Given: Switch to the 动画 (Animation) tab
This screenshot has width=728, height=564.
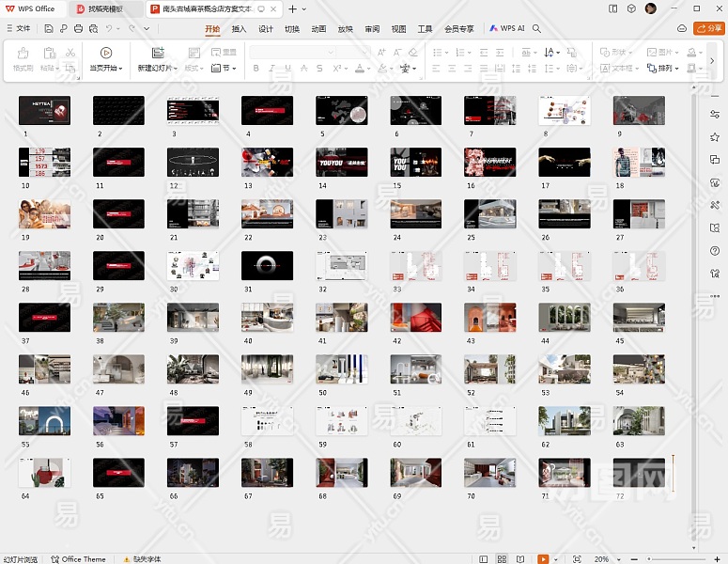Looking at the screenshot, I should [x=318, y=29].
